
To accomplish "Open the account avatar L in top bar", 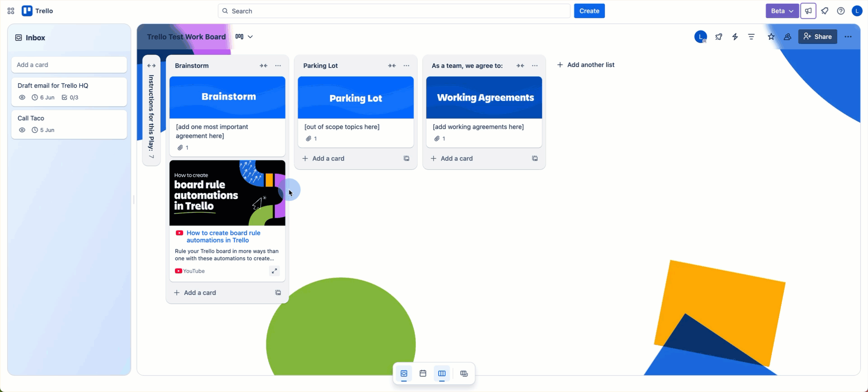I will click(x=857, y=11).
